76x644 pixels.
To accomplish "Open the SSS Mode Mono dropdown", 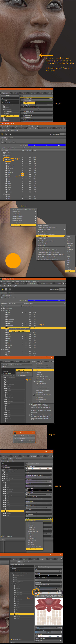I will coord(39,473).
